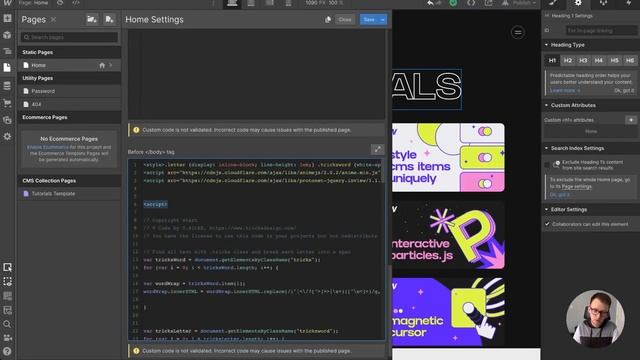Select the desktop breakpoint view
The image size is (640, 360).
coord(232,3)
